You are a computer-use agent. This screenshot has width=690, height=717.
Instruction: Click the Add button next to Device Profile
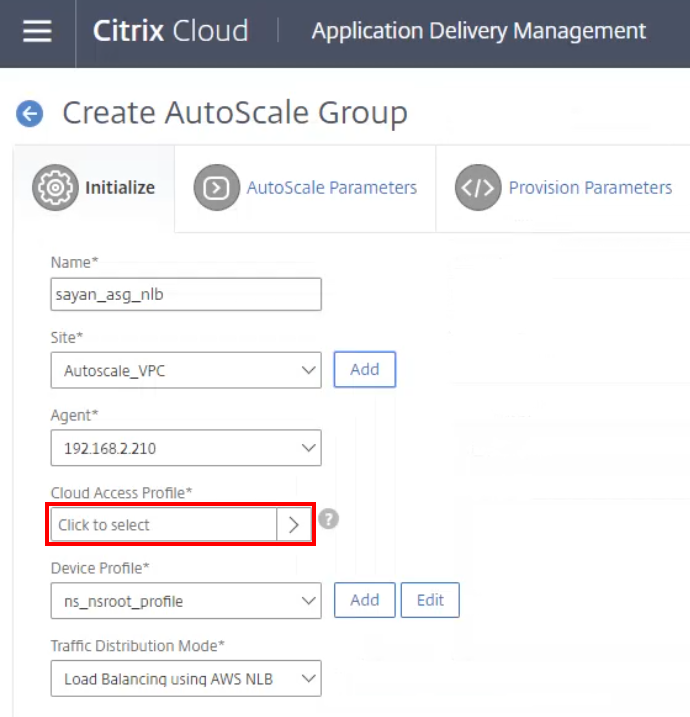coord(365,600)
